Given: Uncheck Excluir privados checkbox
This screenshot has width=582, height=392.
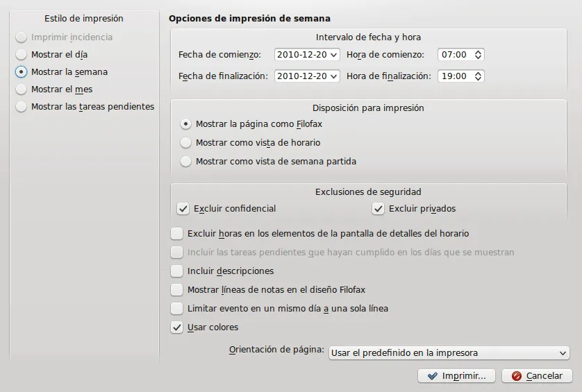Looking at the screenshot, I should (x=379, y=209).
